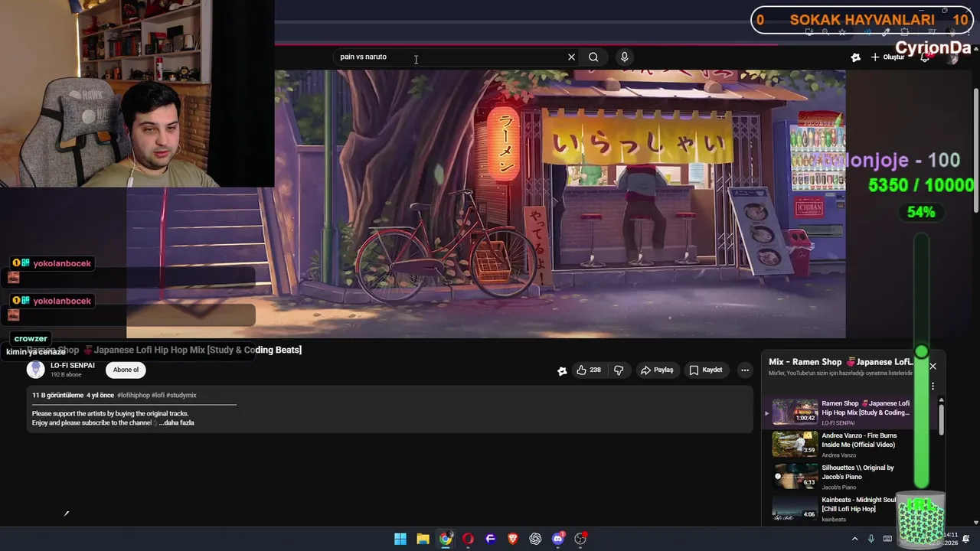Open the Mix playlist three-dot options
This screenshot has height=551, width=980.
coord(933,386)
